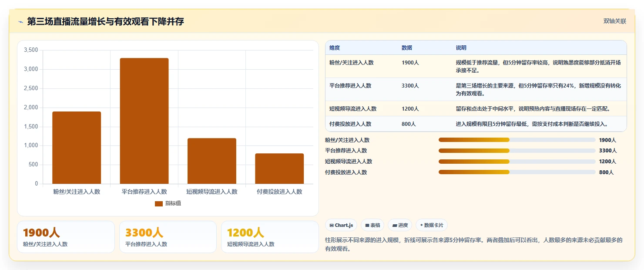Click the 500 y-axis tick label
The image size is (644, 270).
tap(34, 165)
